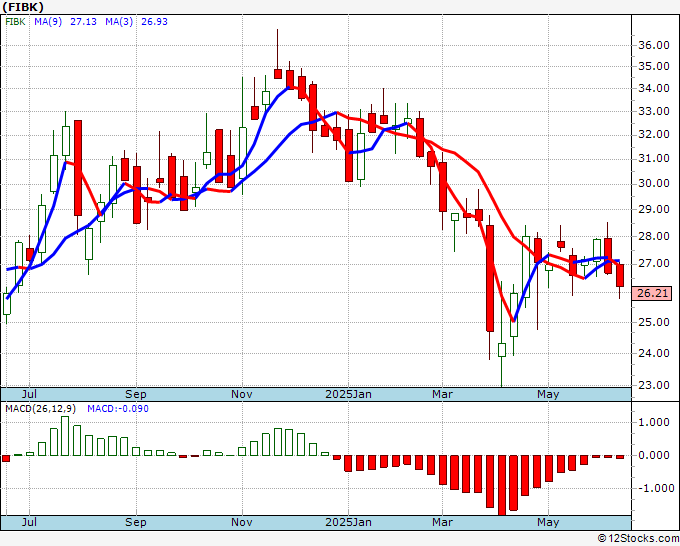680x546 pixels.
Task: Click May on the price chart time axis
Action: click(x=548, y=394)
